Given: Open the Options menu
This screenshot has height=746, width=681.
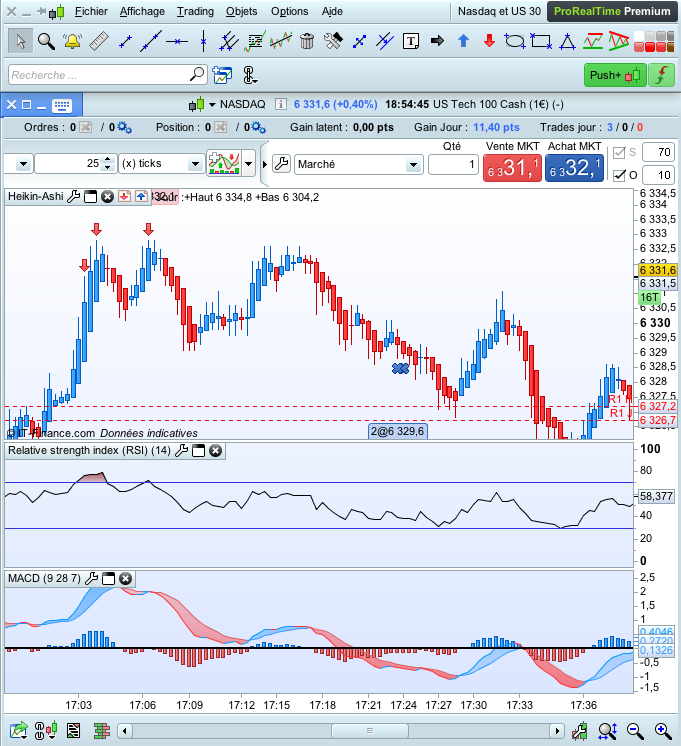Looking at the screenshot, I should (290, 11).
